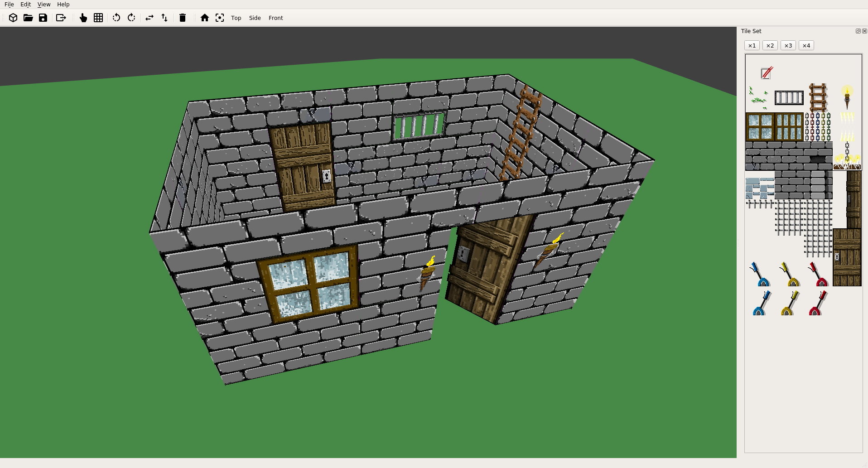
Task: Toggle the grid icon in toolbar
Action: point(98,18)
